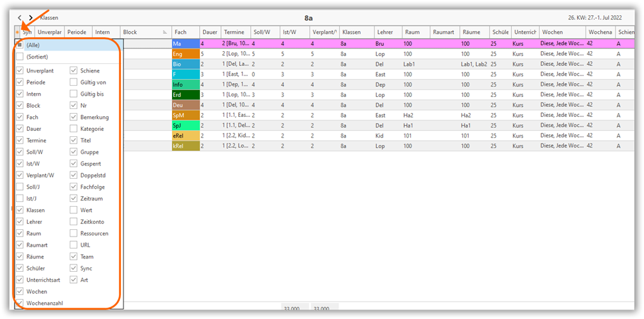The height and width of the screenshot is (319, 644).
Task: Check the Kategorie column option
Action: tap(74, 129)
